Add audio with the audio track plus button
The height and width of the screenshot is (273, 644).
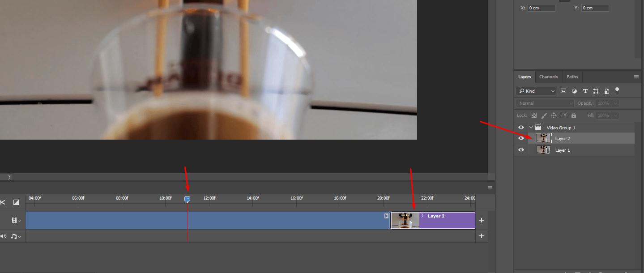coord(482,236)
